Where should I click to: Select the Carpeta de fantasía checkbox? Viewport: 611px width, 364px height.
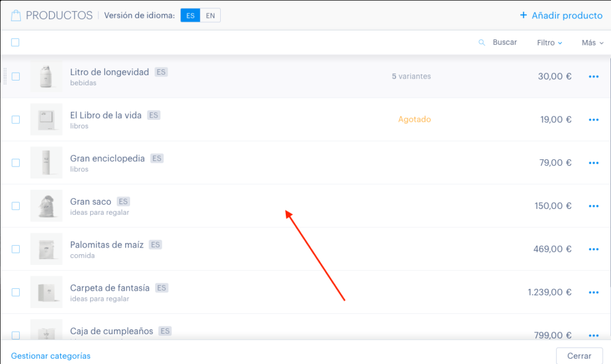(x=16, y=292)
